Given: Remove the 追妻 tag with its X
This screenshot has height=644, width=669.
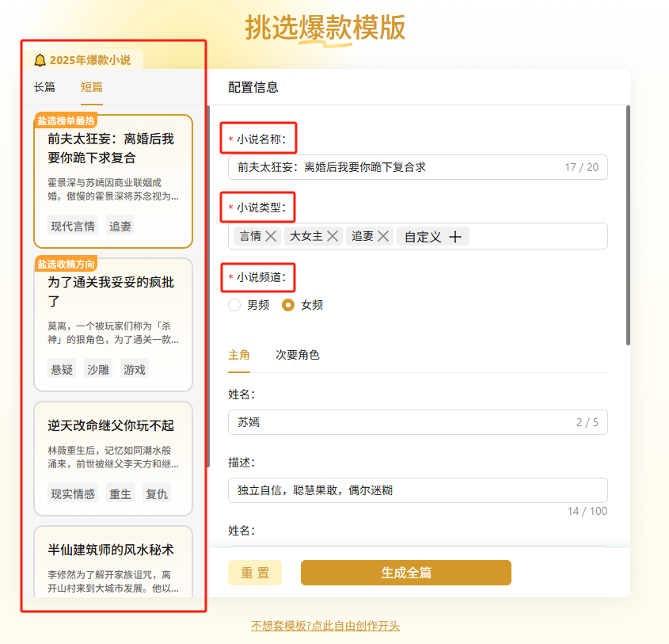Looking at the screenshot, I should coord(383,236).
